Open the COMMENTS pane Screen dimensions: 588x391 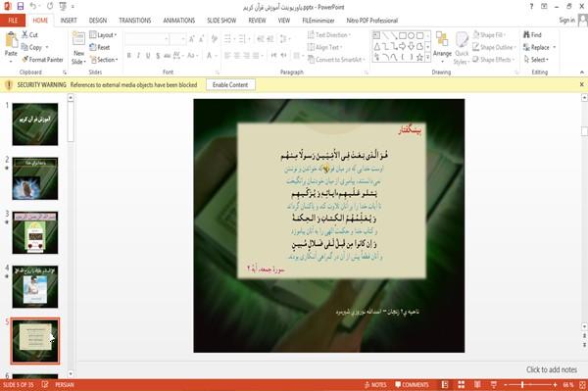[412, 385]
